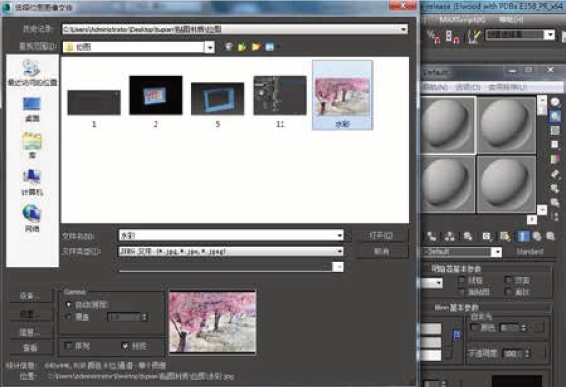Go back to last visited folder icon
Image resolution: width=566 pixels, height=387 pixels.
[228, 47]
